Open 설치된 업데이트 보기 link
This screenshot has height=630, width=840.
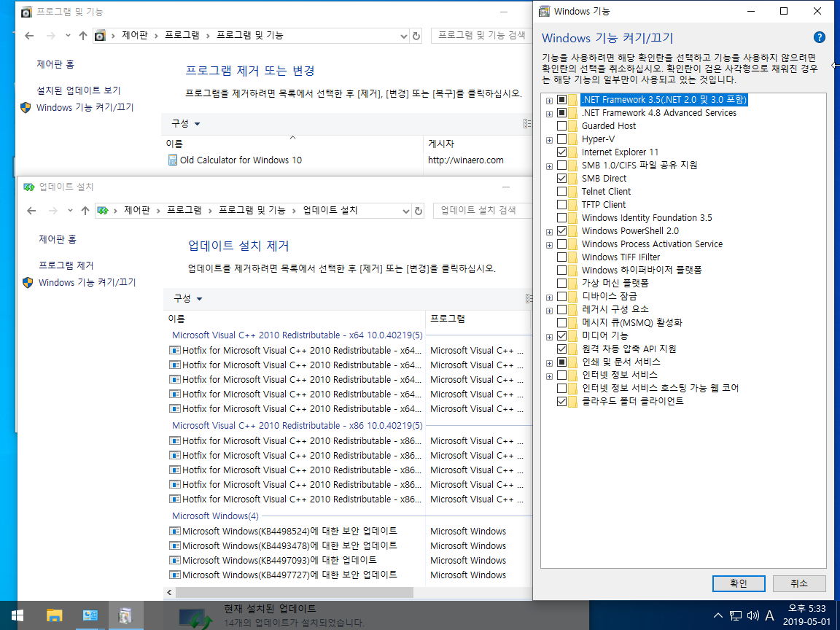(x=78, y=90)
